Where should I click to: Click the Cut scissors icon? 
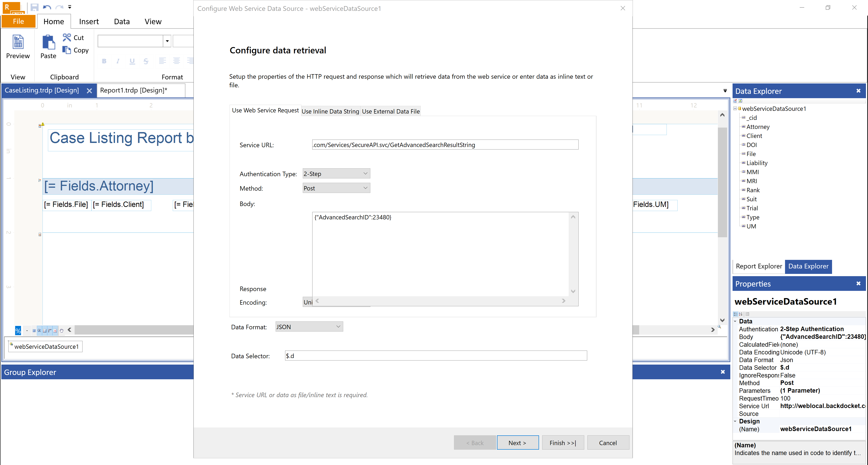tap(67, 37)
